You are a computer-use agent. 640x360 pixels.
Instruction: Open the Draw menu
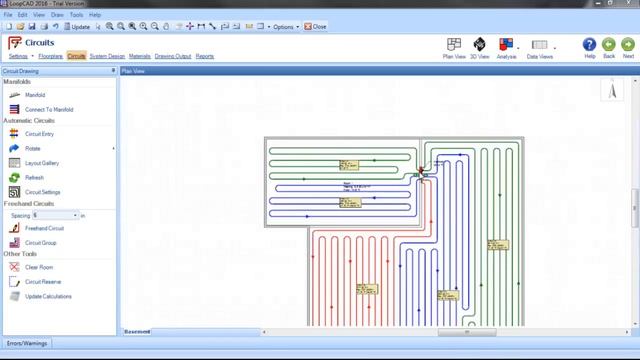[x=57, y=15]
